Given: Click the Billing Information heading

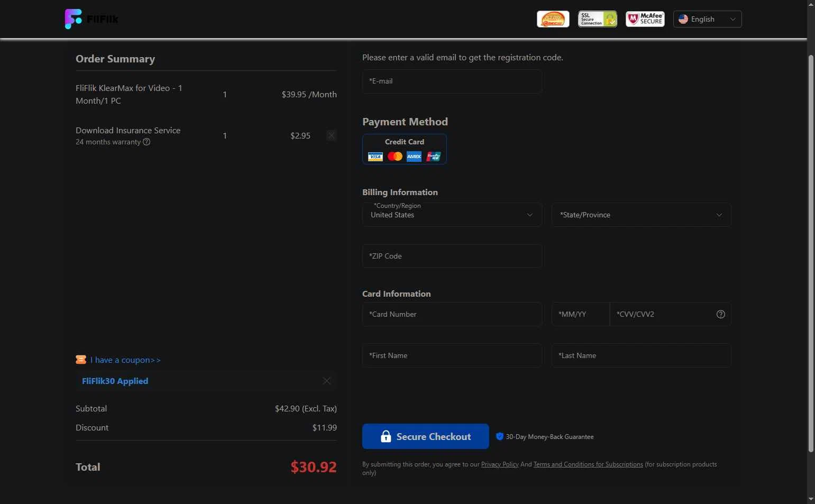Looking at the screenshot, I should pos(400,192).
